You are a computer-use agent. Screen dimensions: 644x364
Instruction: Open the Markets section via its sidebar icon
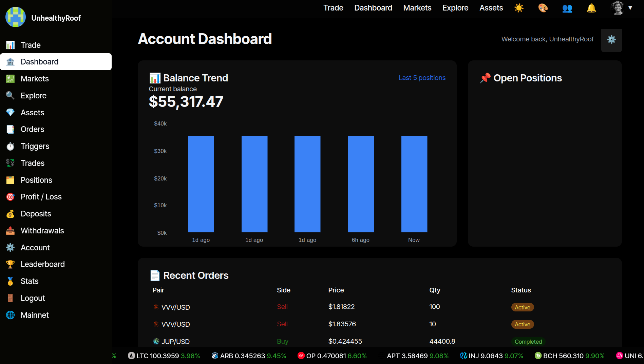click(10, 78)
